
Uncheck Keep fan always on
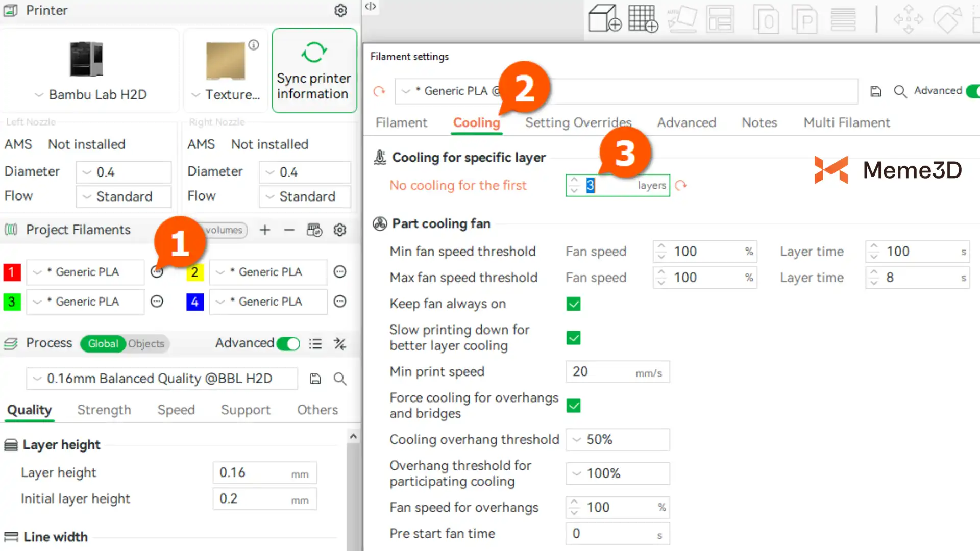click(x=573, y=304)
